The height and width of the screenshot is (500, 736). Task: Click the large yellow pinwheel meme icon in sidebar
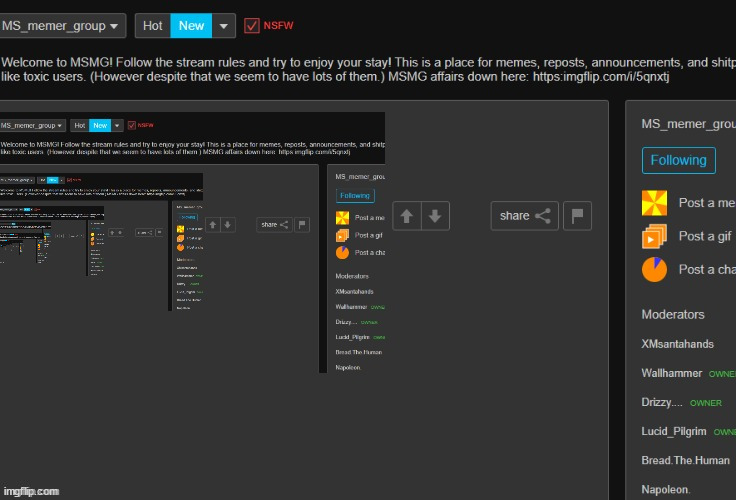point(654,203)
